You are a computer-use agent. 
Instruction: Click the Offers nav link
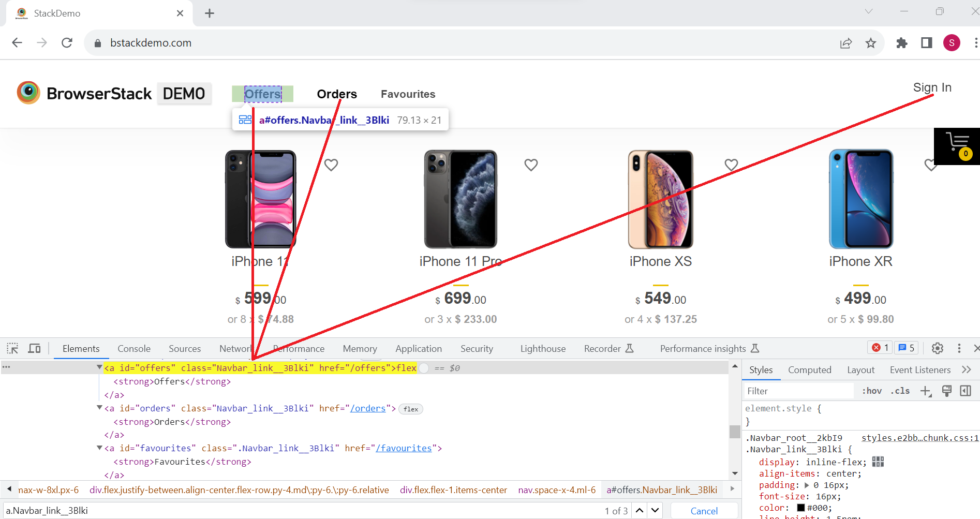263,94
